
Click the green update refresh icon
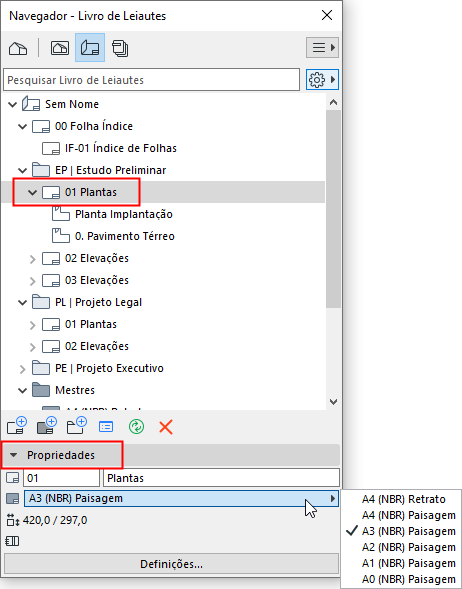136,427
